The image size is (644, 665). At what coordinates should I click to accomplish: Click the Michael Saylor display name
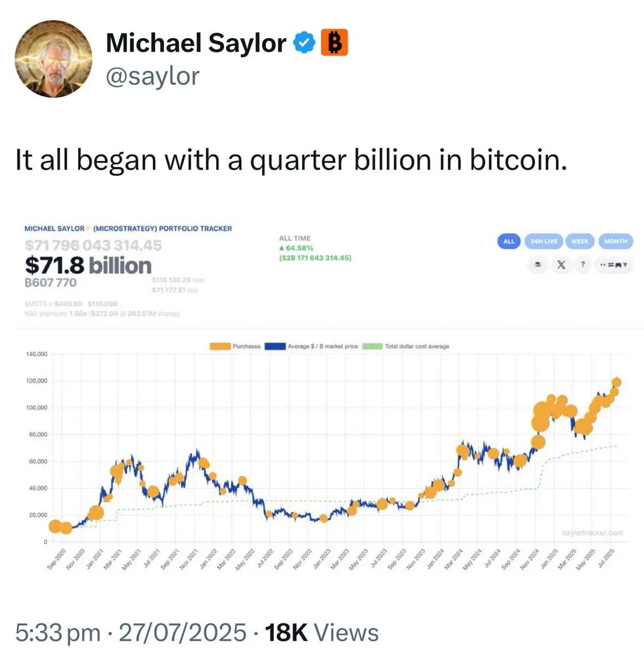pyautogui.click(x=196, y=43)
